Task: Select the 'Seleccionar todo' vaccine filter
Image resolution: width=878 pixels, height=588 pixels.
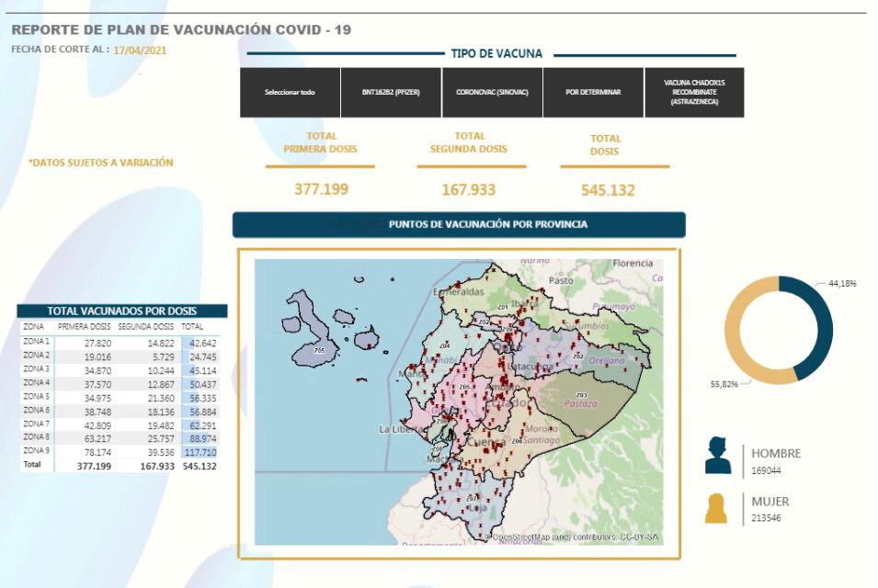Action: (290, 92)
